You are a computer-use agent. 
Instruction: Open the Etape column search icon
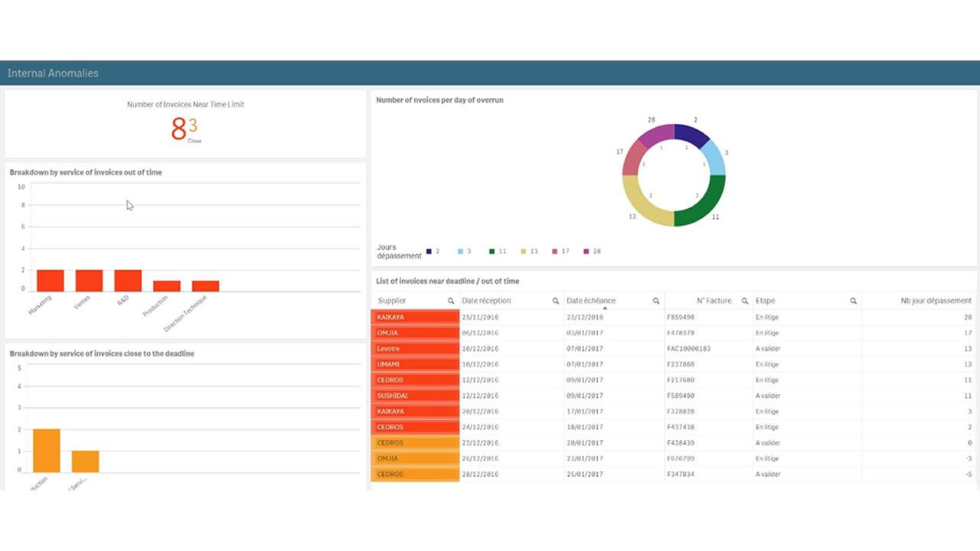tap(853, 302)
